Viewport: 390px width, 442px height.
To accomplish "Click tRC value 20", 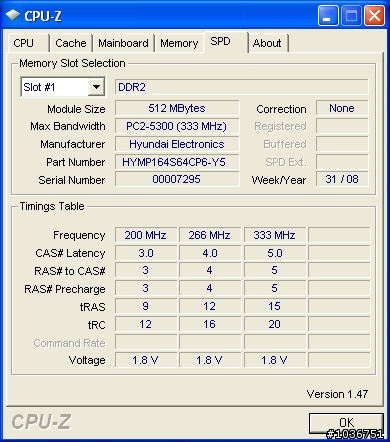I will 275,324.
